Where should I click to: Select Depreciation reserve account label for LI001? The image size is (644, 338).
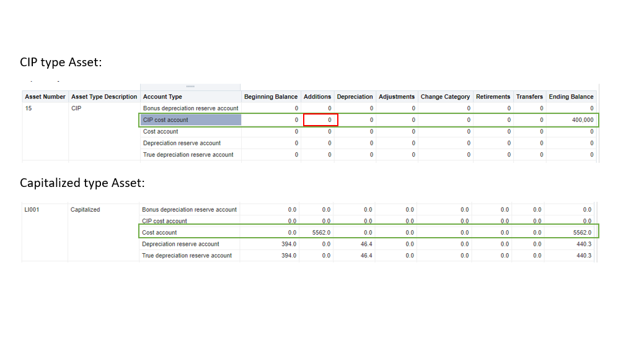(181, 244)
